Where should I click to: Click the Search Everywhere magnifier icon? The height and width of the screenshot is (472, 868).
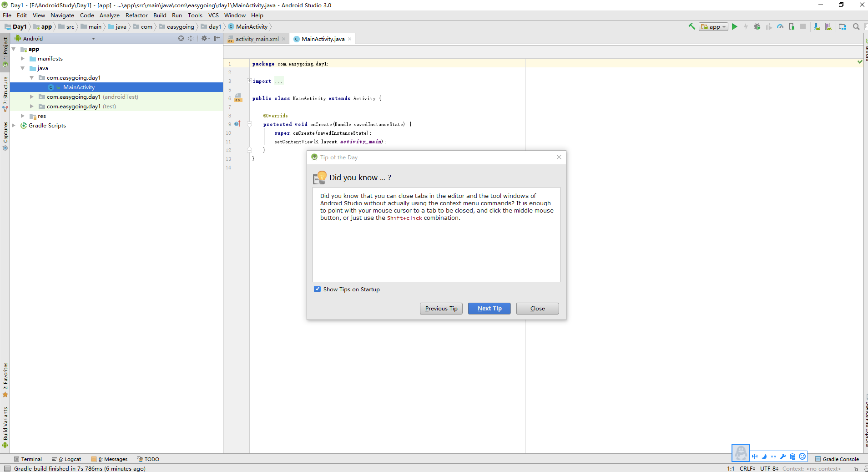coord(856,26)
